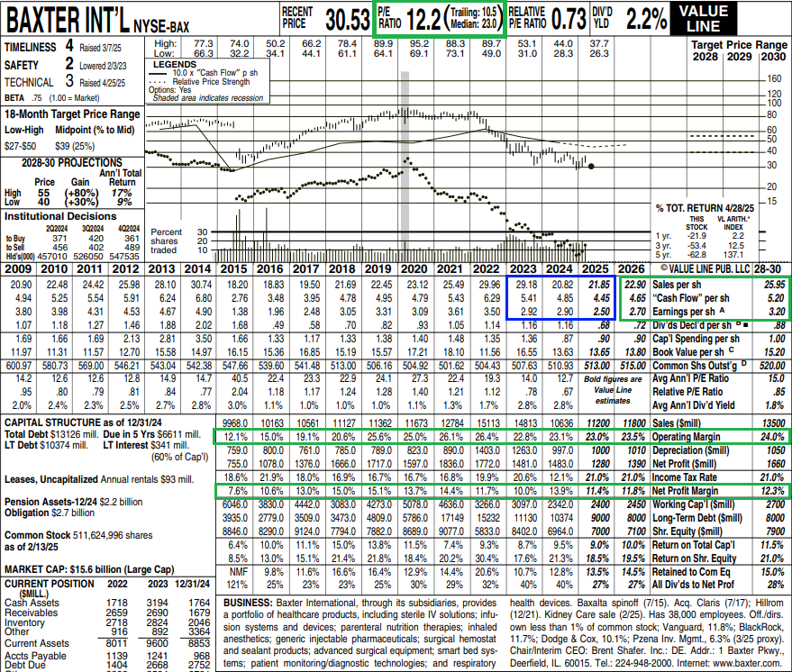
Task: Click the Working Cap'l ($mill) label
Action: click(693, 504)
